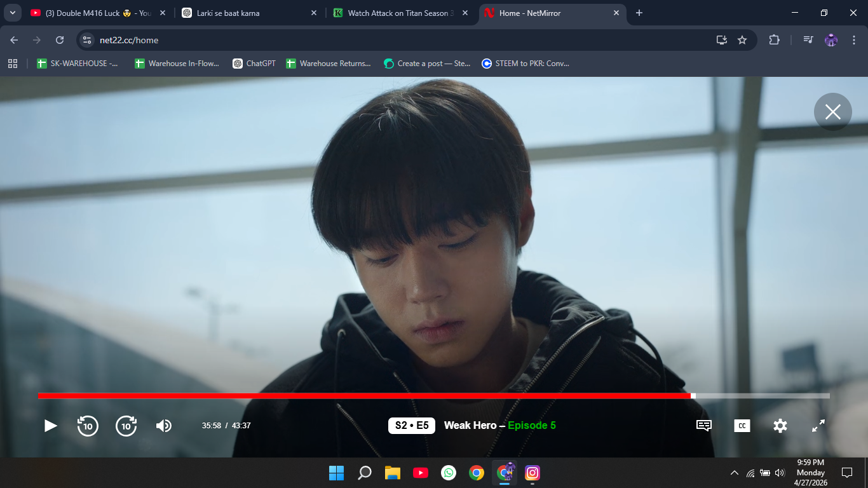Screen dimensions: 868x488
Task: Skip forward 10 seconds in the video
Action: [126, 426]
